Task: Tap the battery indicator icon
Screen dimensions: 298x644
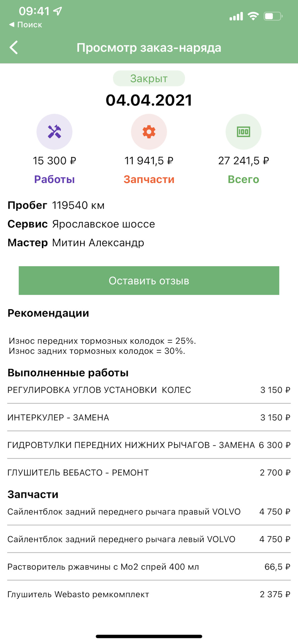Action: pyautogui.click(x=273, y=16)
